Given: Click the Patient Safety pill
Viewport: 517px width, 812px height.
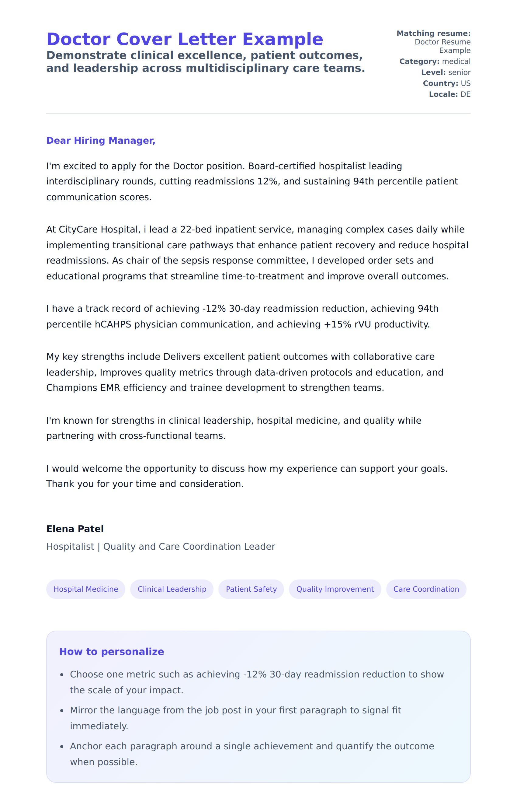Looking at the screenshot, I should [251, 589].
